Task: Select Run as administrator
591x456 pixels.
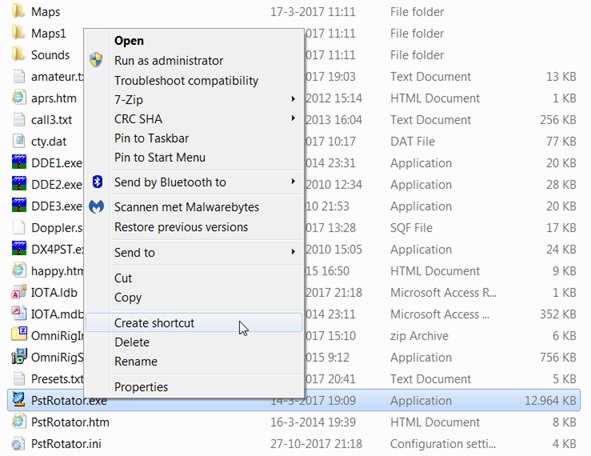Action: (x=168, y=60)
